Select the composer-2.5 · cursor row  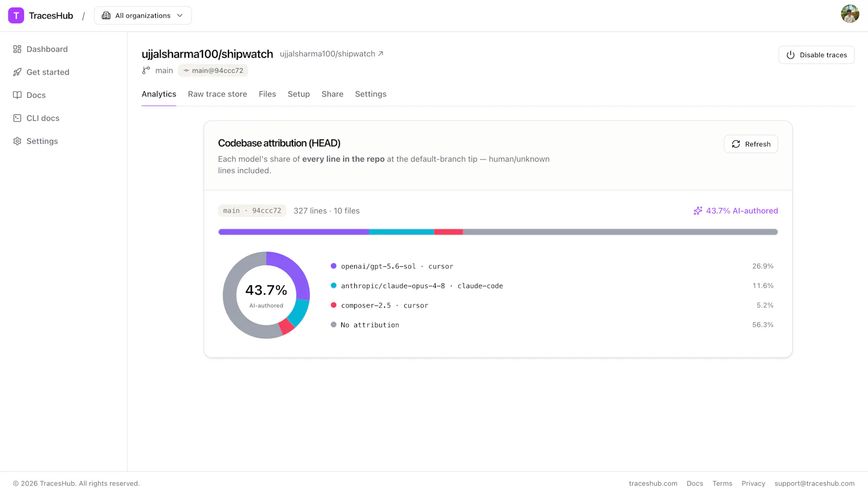coord(552,305)
